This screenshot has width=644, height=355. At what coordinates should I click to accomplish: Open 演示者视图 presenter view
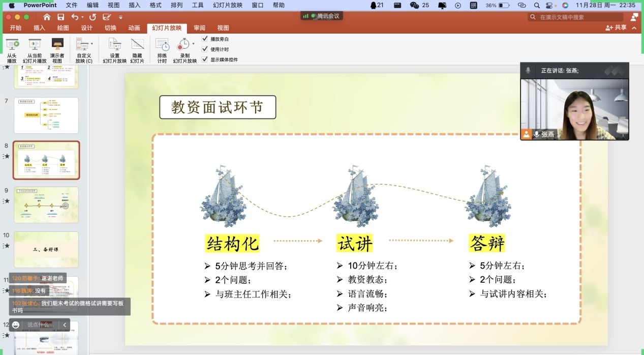pos(57,45)
